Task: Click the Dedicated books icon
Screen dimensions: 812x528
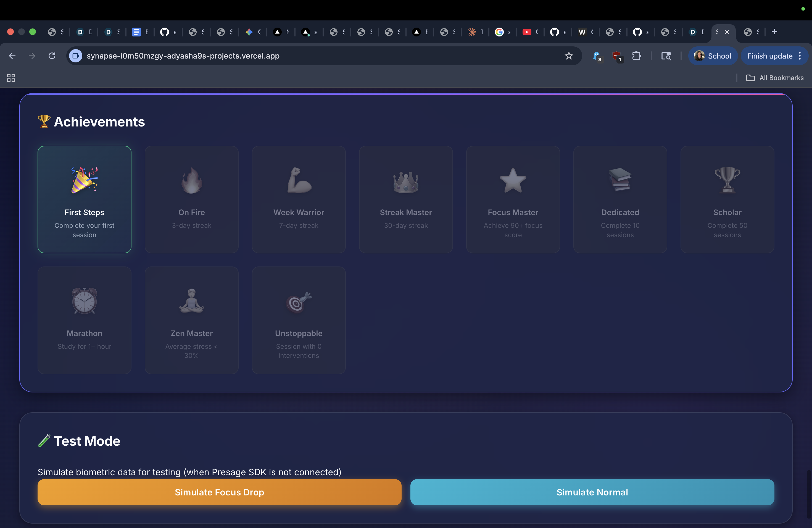Action: [x=620, y=179]
